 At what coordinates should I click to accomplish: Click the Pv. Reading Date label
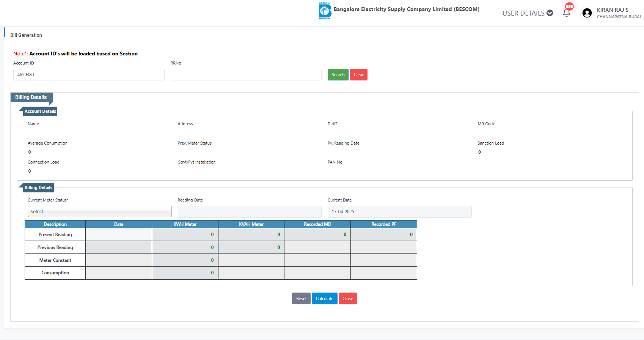point(343,143)
